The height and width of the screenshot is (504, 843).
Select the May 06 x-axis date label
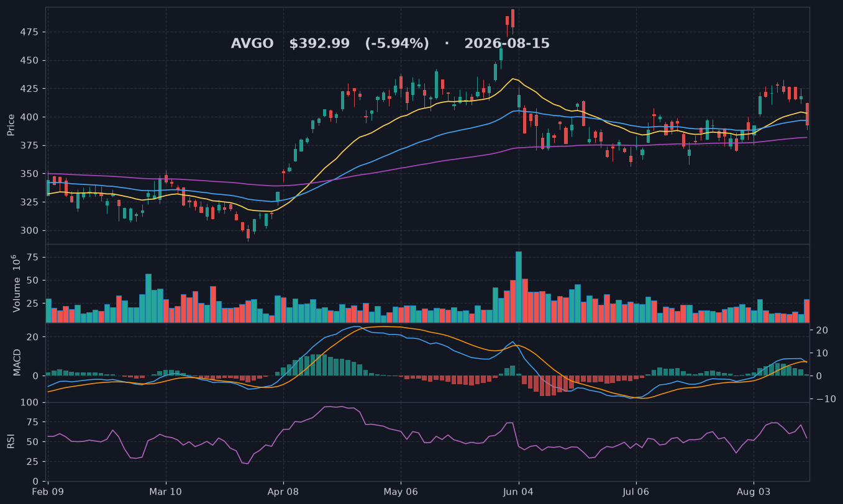401,491
